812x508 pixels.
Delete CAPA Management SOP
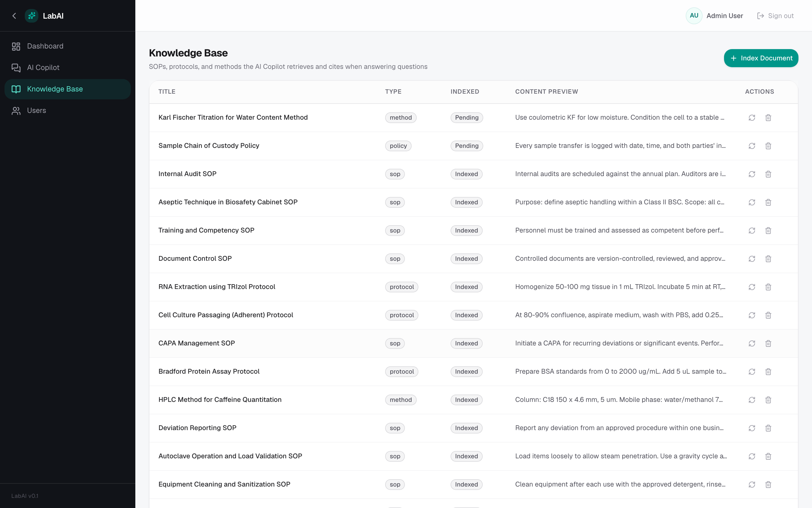pos(768,343)
